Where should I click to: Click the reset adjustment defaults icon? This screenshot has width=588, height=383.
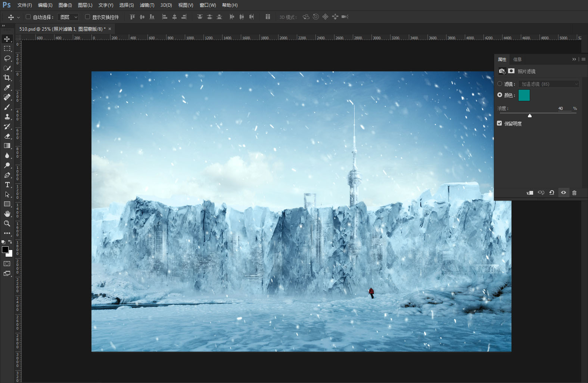552,193
